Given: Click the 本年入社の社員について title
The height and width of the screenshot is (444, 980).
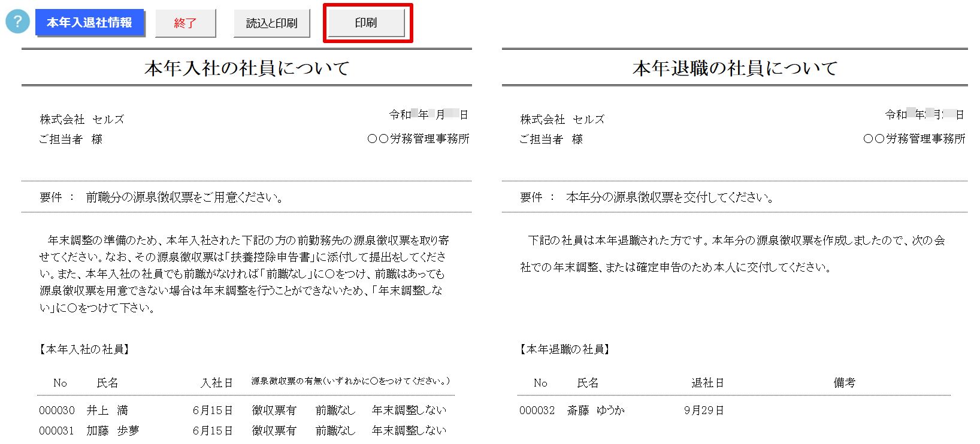Looking at the screenshot, I should [246, 68].
